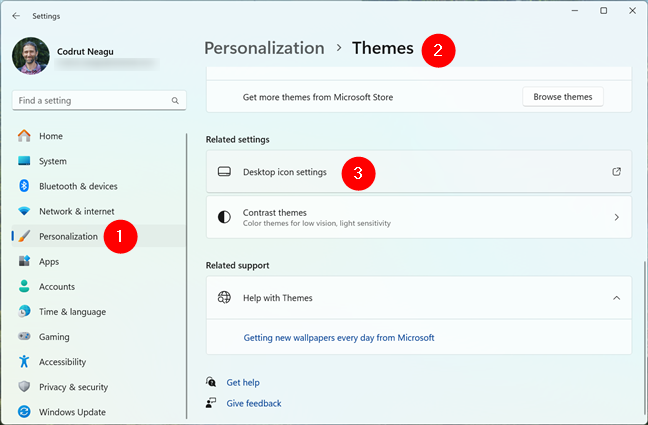
Task: Select Gaming in the sidebar
Action: 99,337
